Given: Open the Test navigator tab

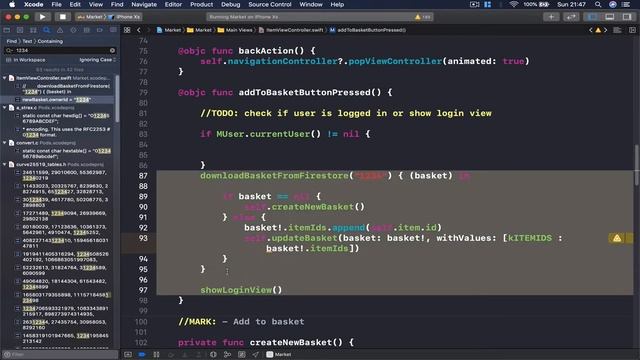Looking at the screenshot, I should click(x=73, y=30).
